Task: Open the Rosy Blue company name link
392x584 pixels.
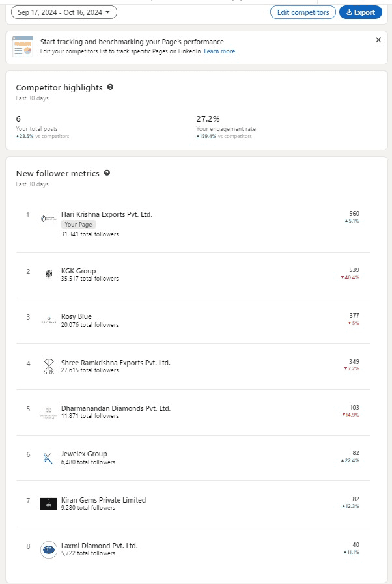Action: pyautogui.click(x=76, y=317)
